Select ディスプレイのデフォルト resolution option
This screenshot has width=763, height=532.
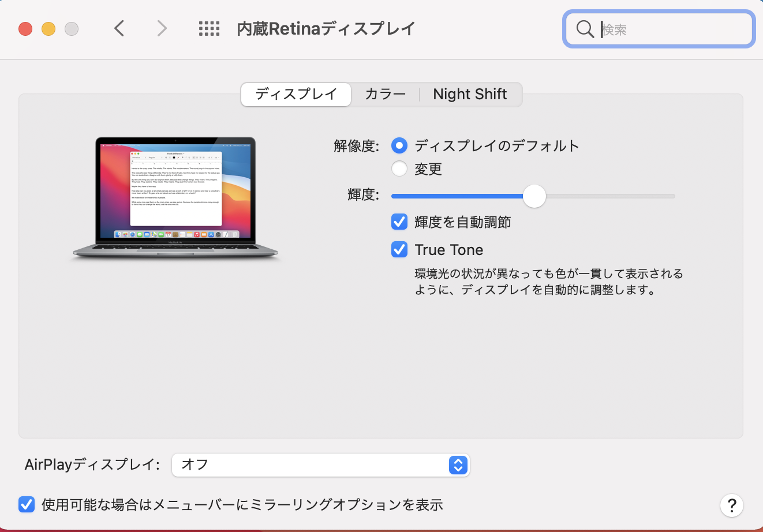399,145
